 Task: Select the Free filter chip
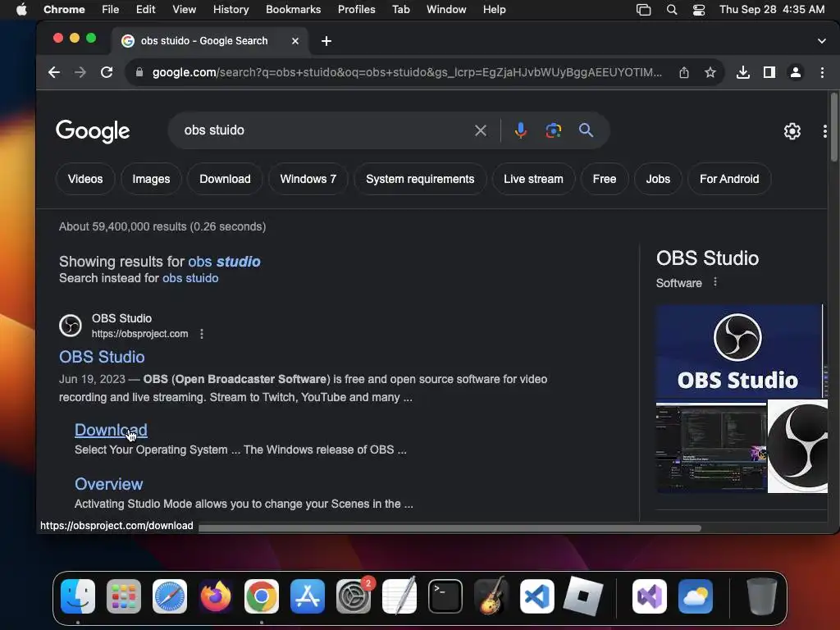tap(605, 179)
